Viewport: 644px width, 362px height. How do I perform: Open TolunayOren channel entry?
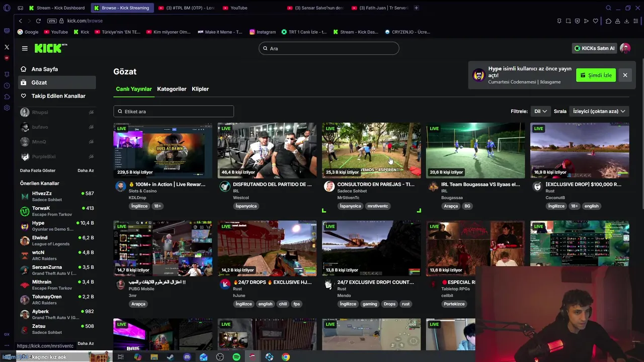click(x=57, y=300)
